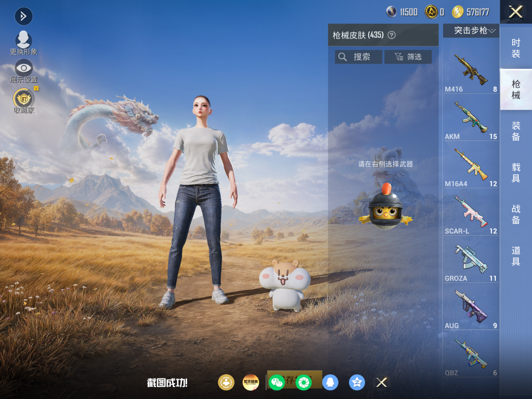The width and height of the screenshot is (532, 399).
Task: Switch to the 装备 tab
Action: [x=516, y=131]
